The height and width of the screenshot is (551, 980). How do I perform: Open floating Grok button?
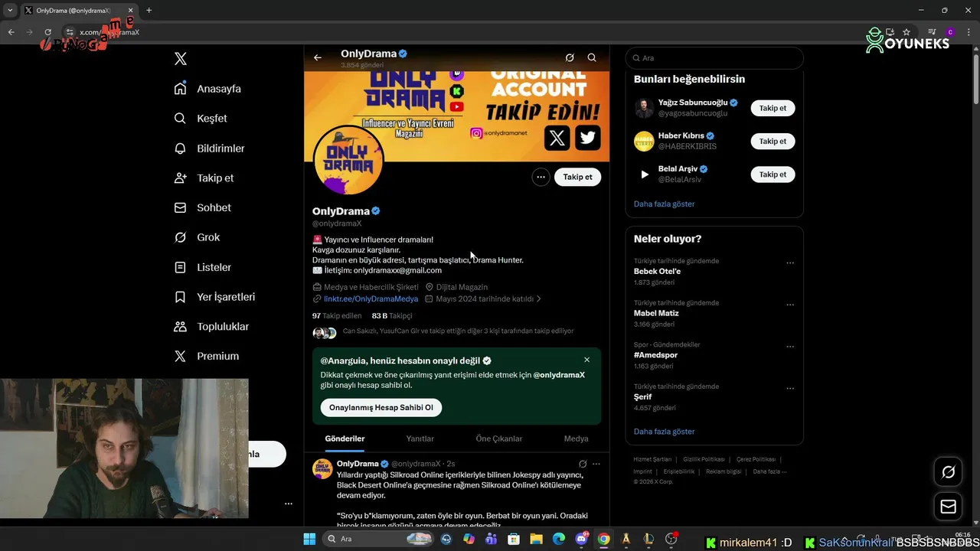point(949,472)
